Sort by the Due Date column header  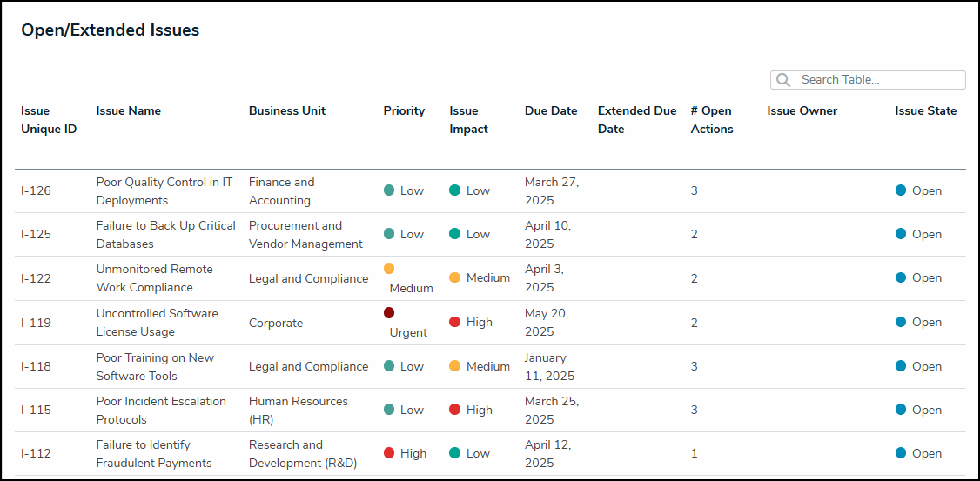551,110
